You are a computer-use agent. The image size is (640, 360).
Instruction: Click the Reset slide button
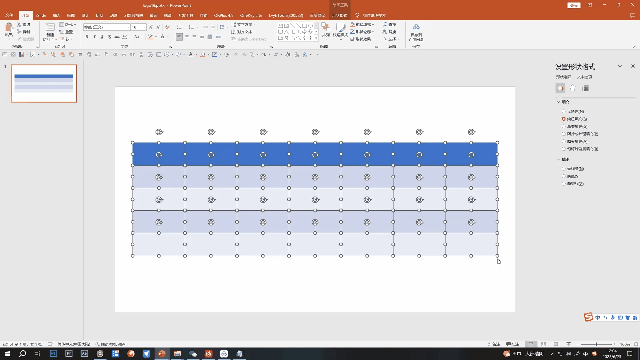click(x=67, y=31)
